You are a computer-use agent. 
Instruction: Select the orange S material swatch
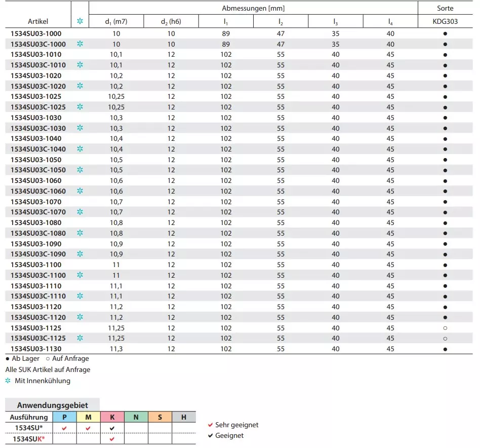(160, 417)
